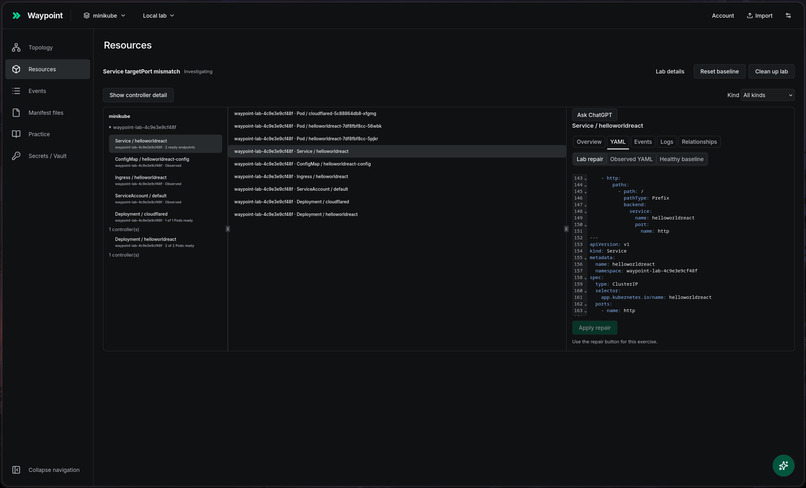806x488 pixels.
Task: Select Pod / helloworldreact-7df8fbf8cc-5pjkr list row
Action: tap(397, 139)
